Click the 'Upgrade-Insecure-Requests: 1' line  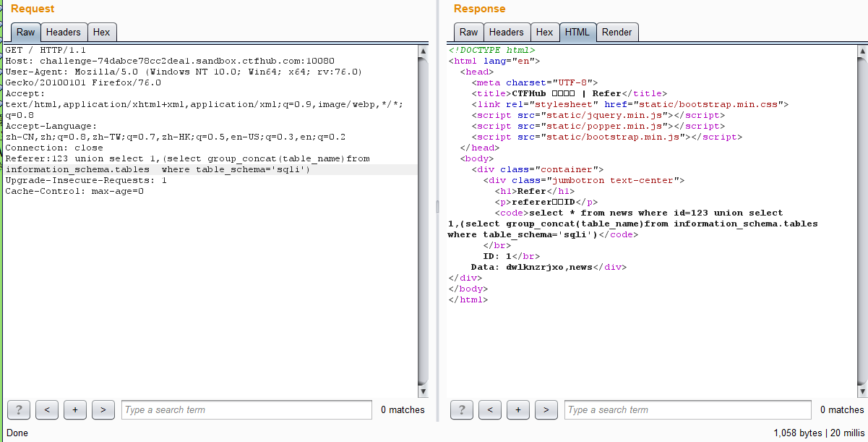pyautogui.click(x=86, y=180)
